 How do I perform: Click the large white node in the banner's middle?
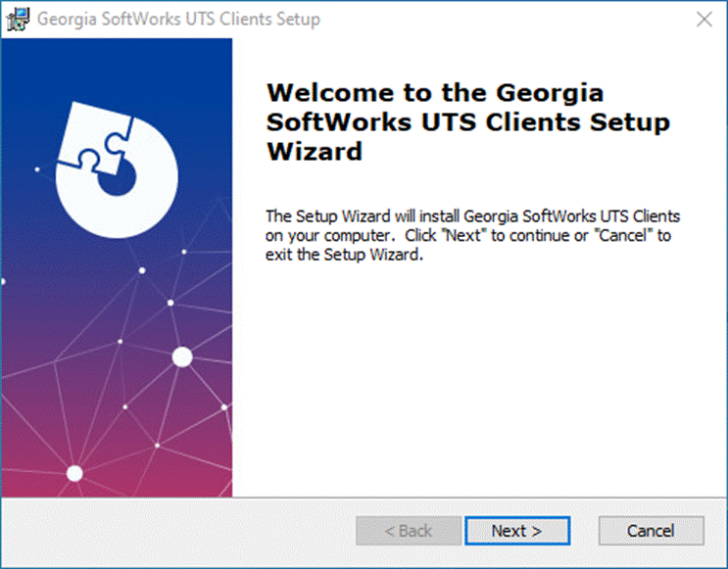tap(182, 356)
